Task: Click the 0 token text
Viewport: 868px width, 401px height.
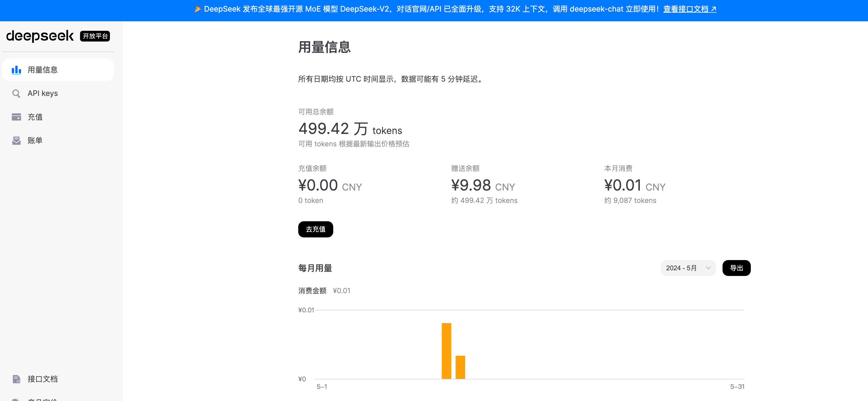Action: (x=310, y=200)
